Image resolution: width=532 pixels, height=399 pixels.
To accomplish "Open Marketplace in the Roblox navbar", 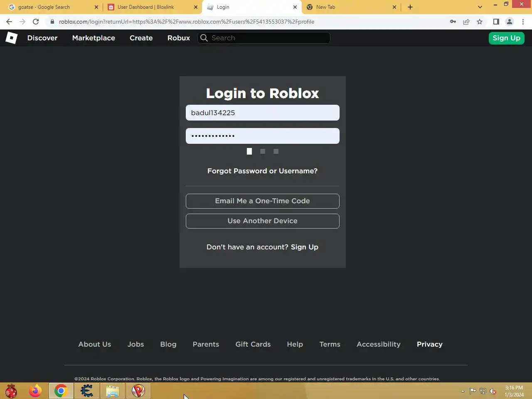I will [x=94, y=38].
